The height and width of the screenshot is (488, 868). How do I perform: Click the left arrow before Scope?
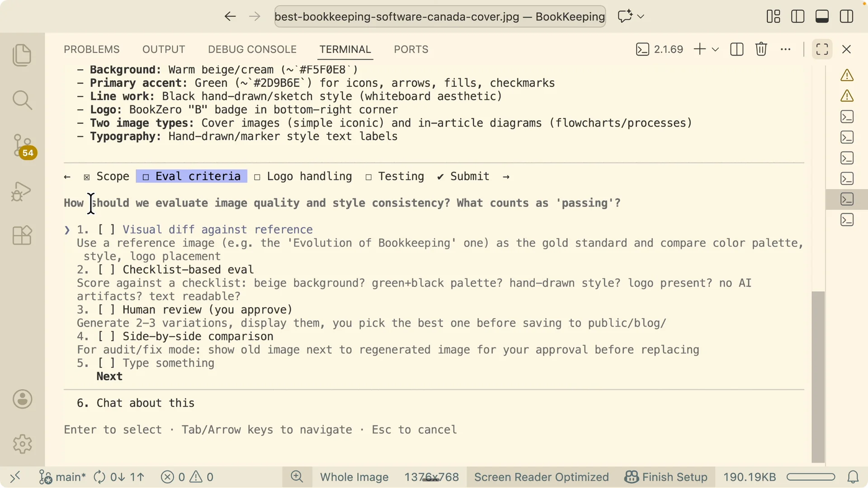pos(67,177)
